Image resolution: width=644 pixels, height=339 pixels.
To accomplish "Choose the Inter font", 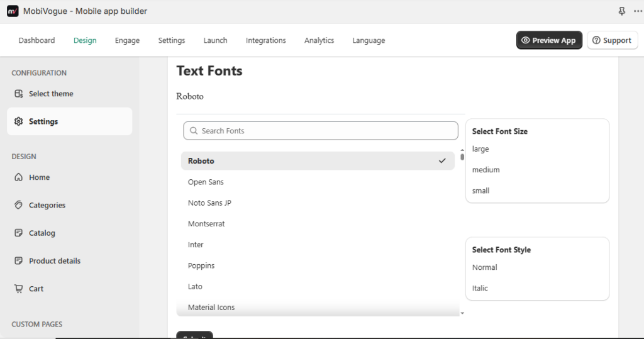I will (x=318, y=245).
